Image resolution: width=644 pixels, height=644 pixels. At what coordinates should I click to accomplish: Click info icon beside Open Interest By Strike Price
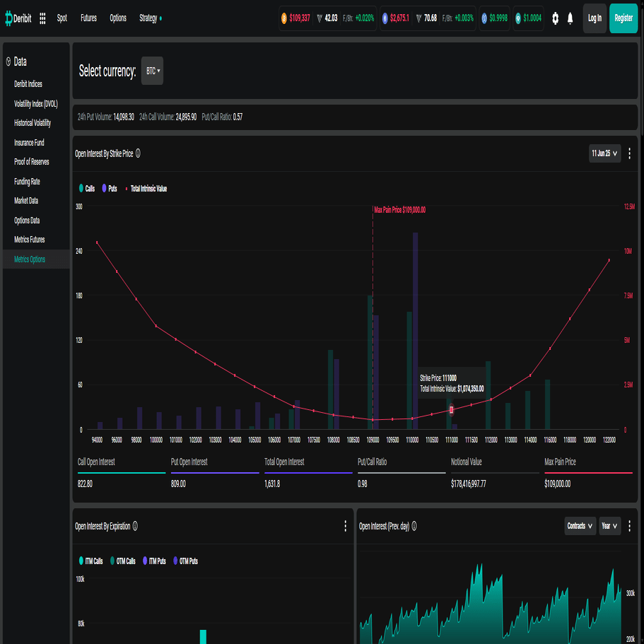[138, 153]
